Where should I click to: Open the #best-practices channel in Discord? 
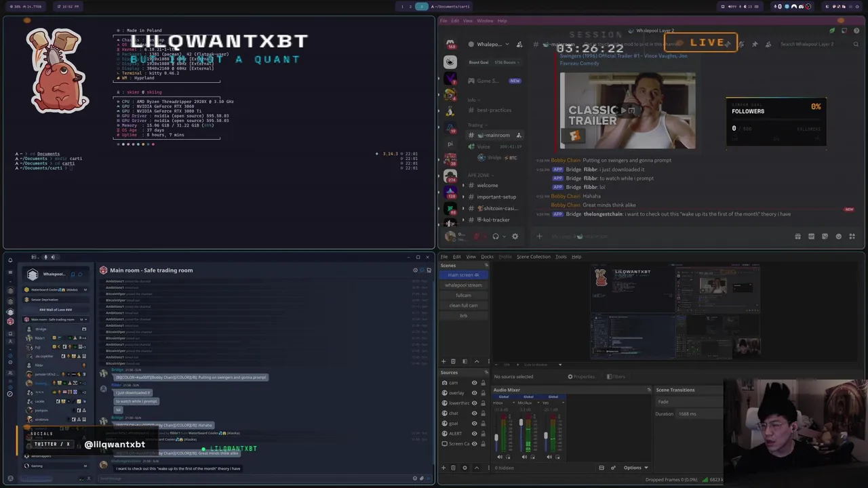coord(494,110)
